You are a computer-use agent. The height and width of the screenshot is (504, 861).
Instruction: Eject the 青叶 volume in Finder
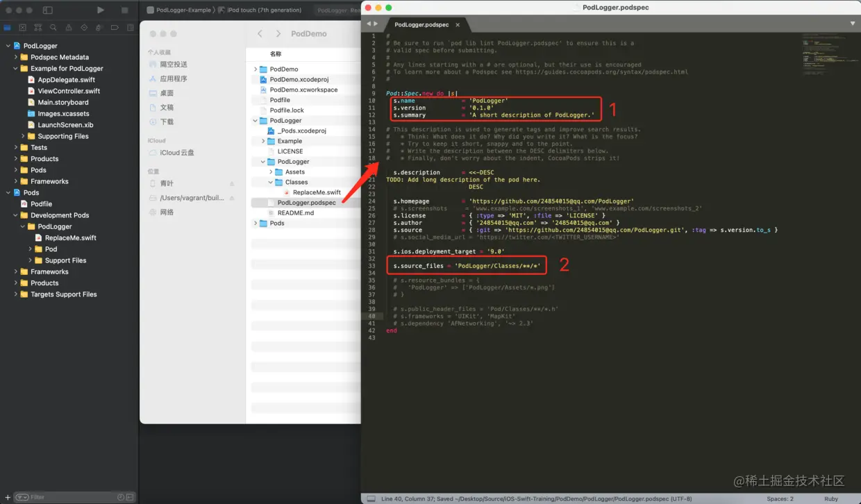tap(232, 184)
